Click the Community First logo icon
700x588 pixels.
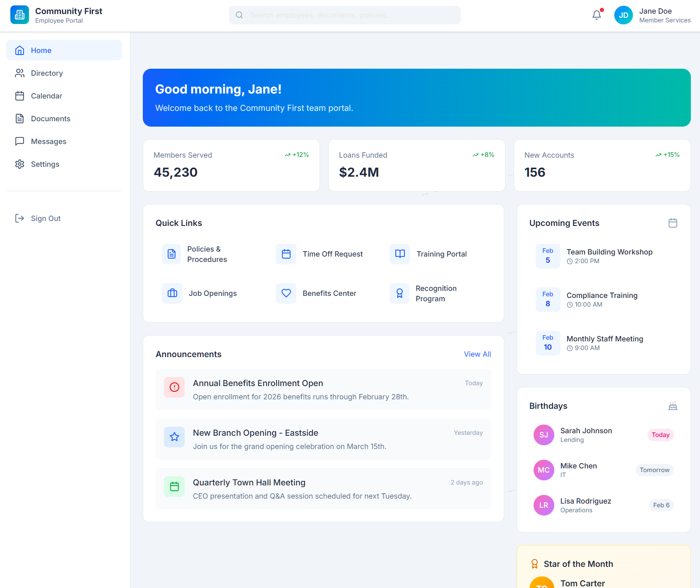[19, 14]
